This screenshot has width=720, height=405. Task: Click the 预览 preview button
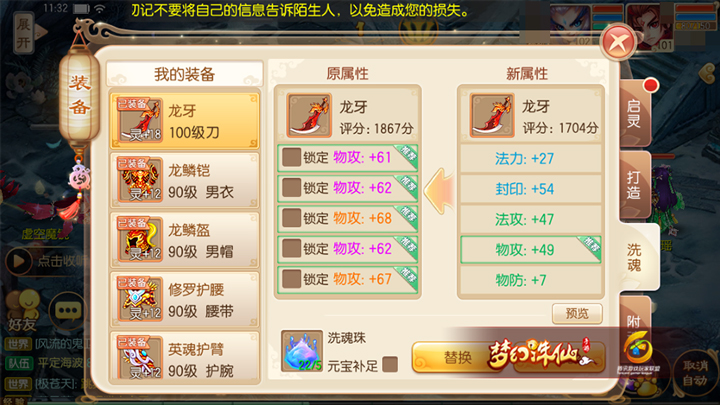point(577,314)
